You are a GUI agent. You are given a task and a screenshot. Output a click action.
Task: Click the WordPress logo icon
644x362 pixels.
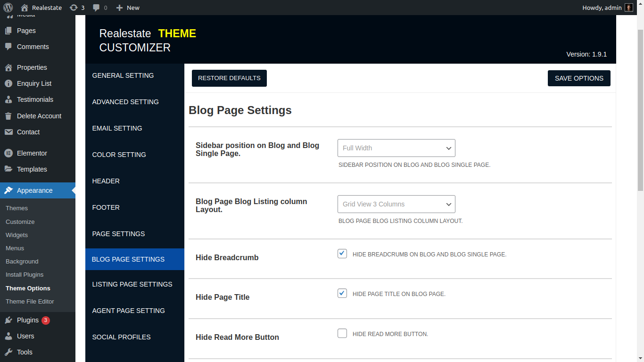coord(8,8)
